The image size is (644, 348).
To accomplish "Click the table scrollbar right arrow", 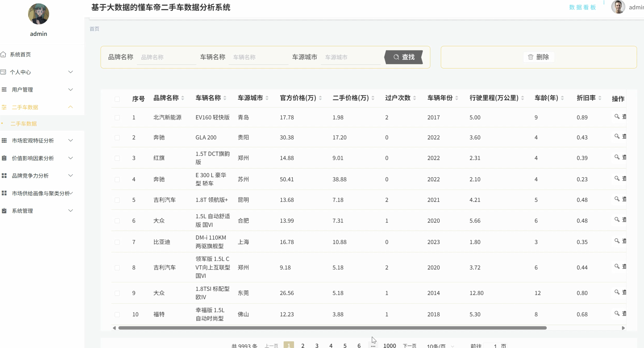I will pos(623,328).
